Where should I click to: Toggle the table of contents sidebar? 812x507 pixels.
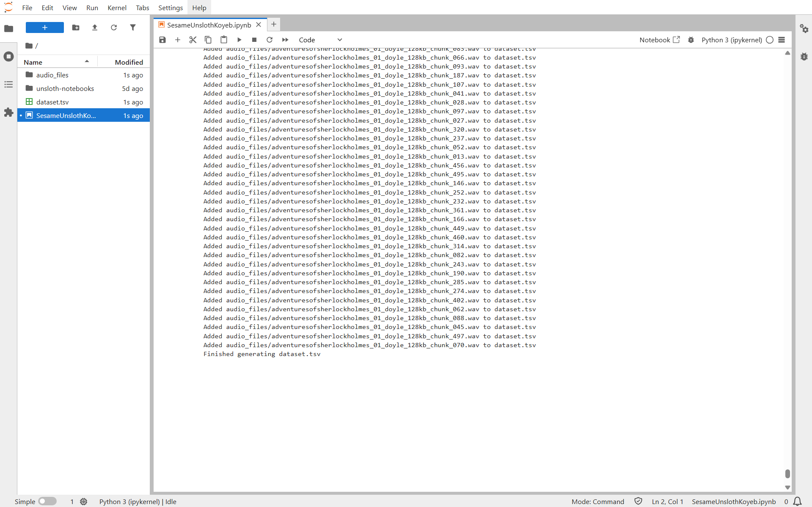[x=8, y=85]
